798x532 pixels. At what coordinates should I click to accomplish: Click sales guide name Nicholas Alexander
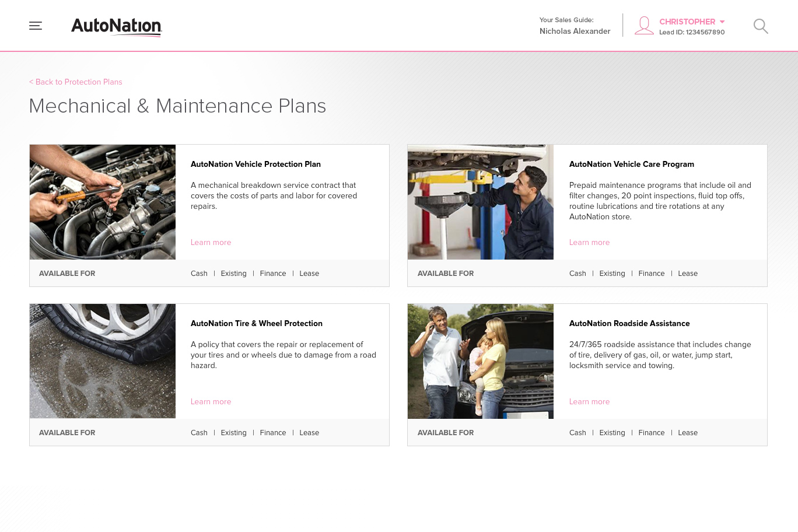[x=575, y=31]
